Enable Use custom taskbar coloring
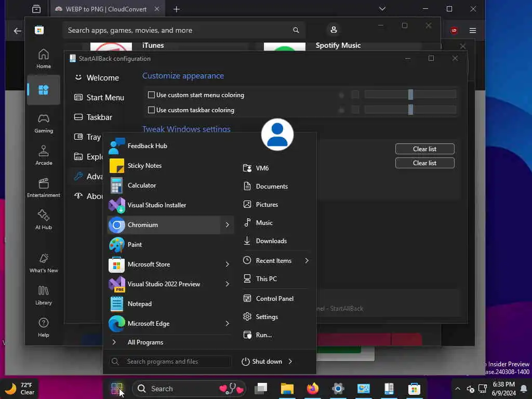The height and width of the screenshot is (399, 532). (x=152, y=110)
